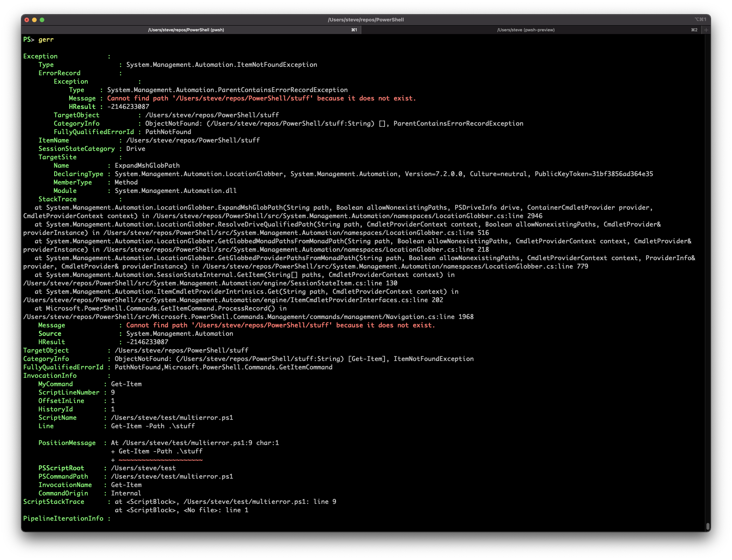The height and width of the screenshot is (560, 732).
Task: Click the 'PSCommandPath' label
Action: (x=63, y=476)
